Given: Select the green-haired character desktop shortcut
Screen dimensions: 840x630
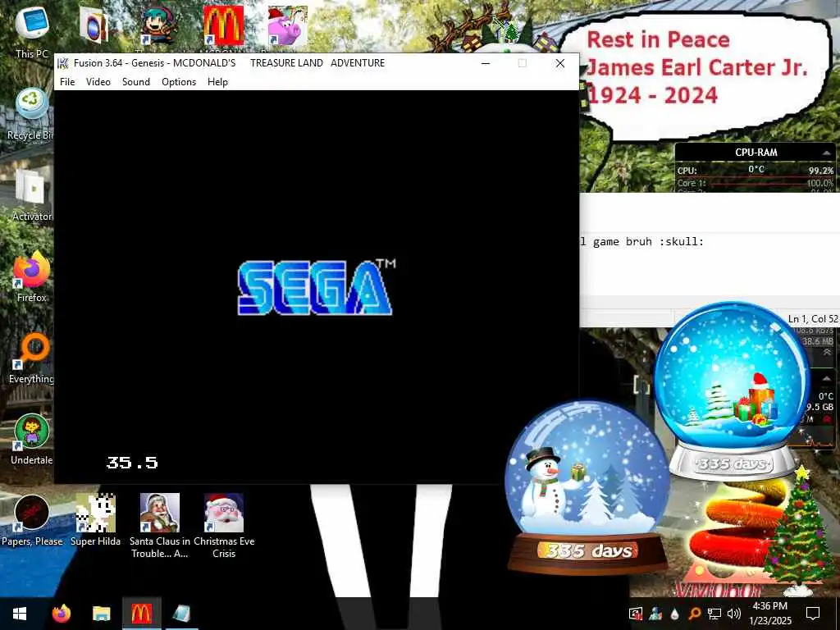Looking at the screenshot, I should (159, 25).
